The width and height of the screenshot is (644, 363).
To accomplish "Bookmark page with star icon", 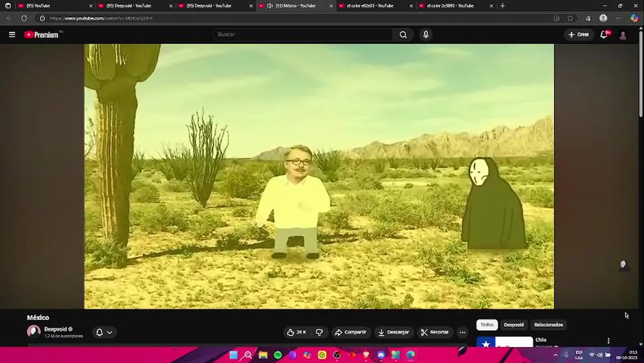I will tap(570, 18).
